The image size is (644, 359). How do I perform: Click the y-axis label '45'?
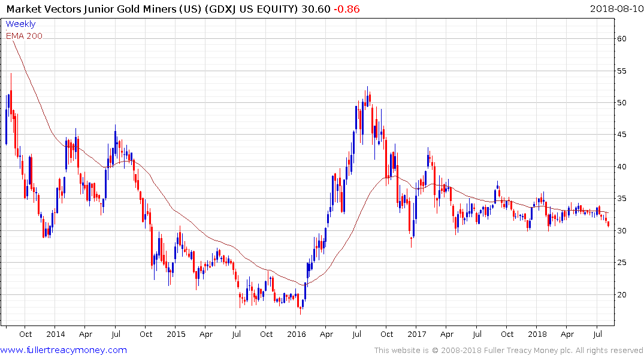[x=621, y=135]
